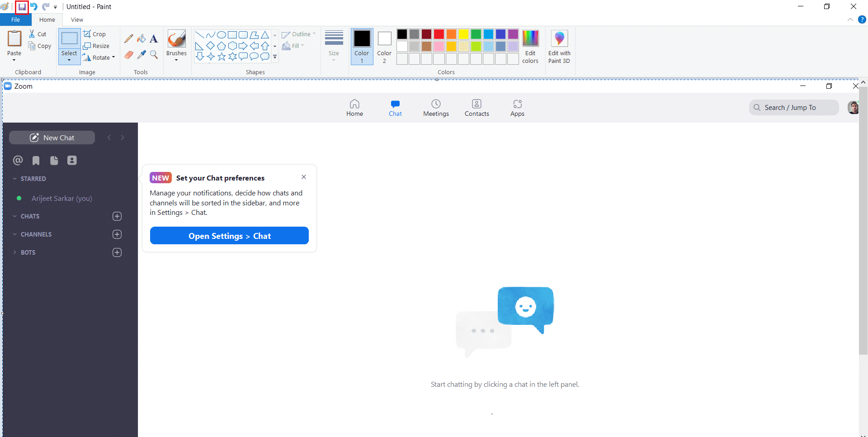Click the Search / Jump To field
Screen dimensions: 868x437
(x=794, y=108)
